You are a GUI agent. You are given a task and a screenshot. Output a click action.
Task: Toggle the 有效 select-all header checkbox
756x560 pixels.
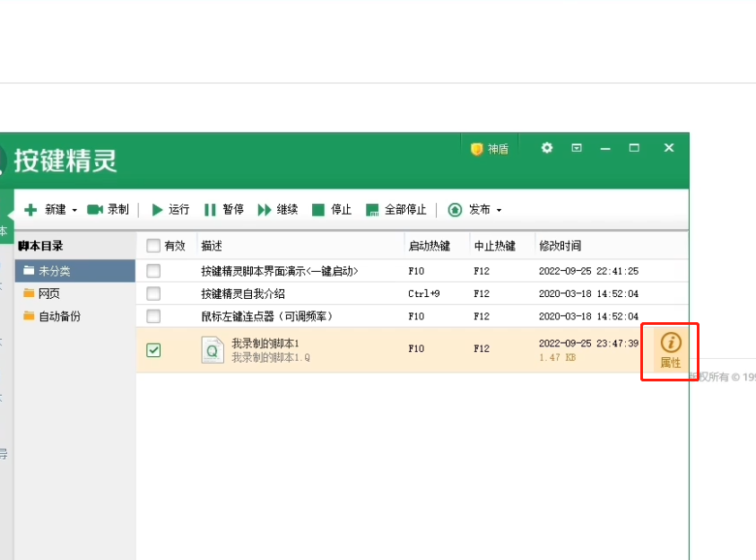point(153,246)
